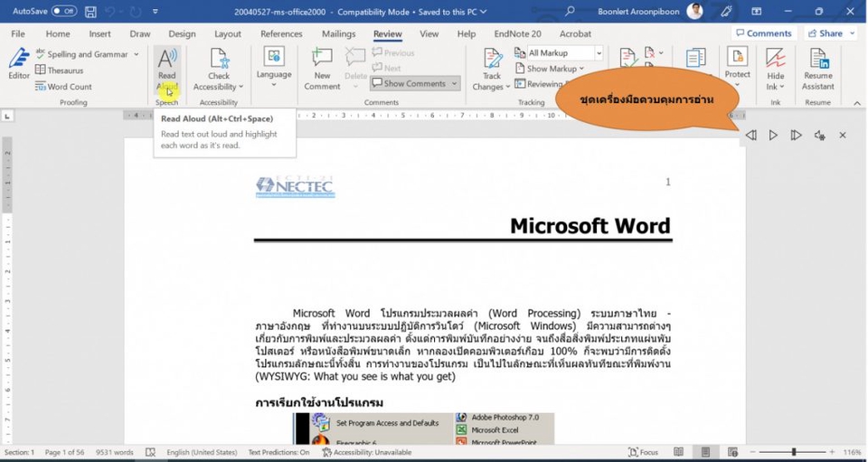
Task: Expand the Show Comments dropdown arrow
Action: pos(455,83)
